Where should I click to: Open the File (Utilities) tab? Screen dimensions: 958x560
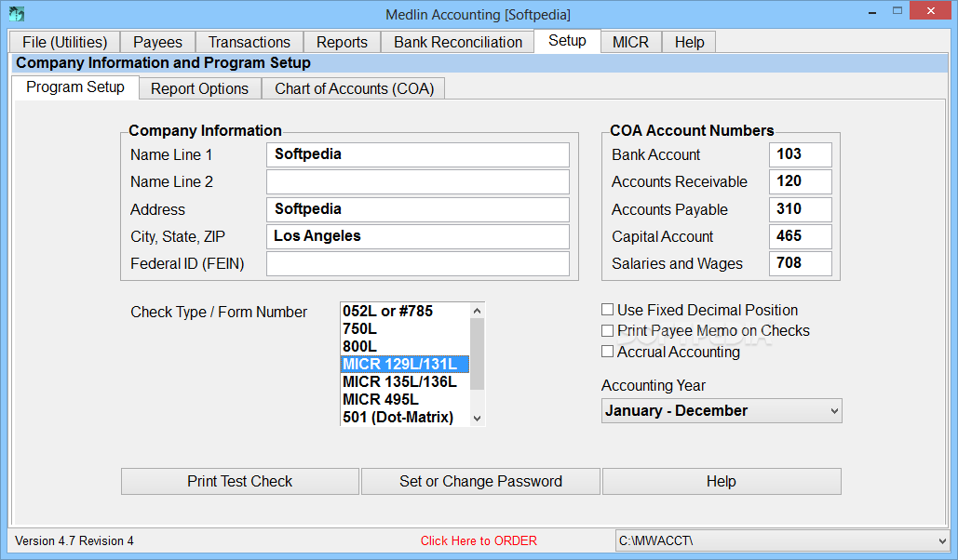coord(65,42)
